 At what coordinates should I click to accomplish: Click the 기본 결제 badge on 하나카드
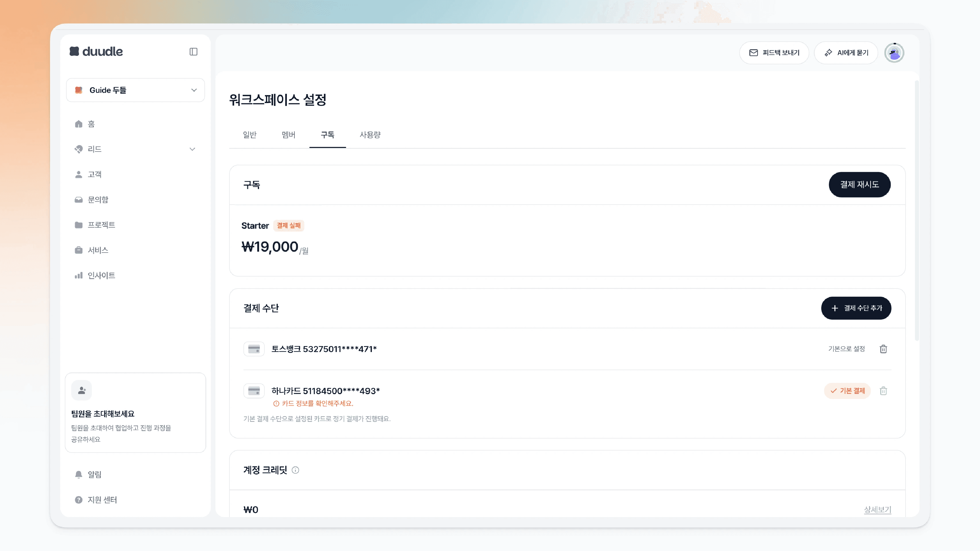pos(847,391)
